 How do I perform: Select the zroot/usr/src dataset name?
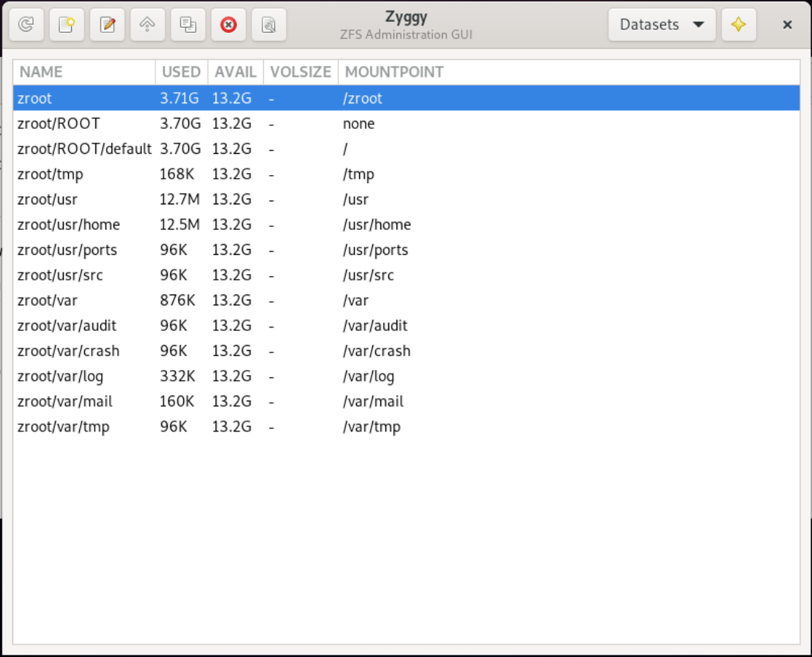[x=60, y=275]
